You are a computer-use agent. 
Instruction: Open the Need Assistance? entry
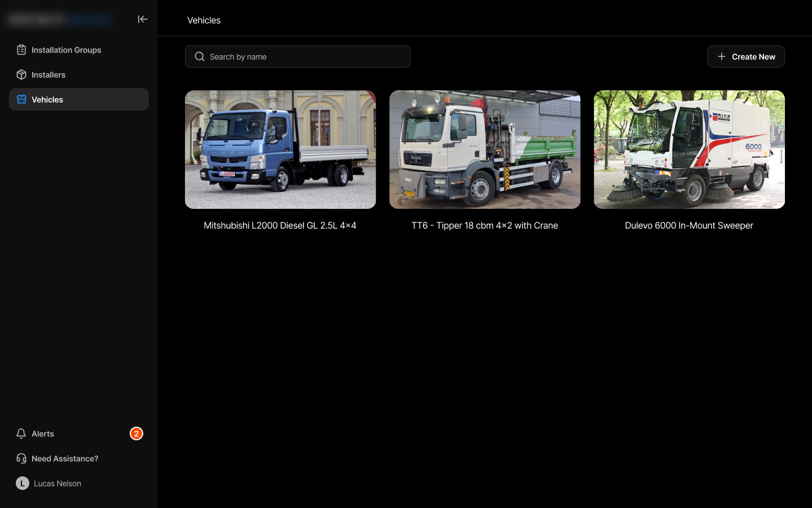(79, 458)
